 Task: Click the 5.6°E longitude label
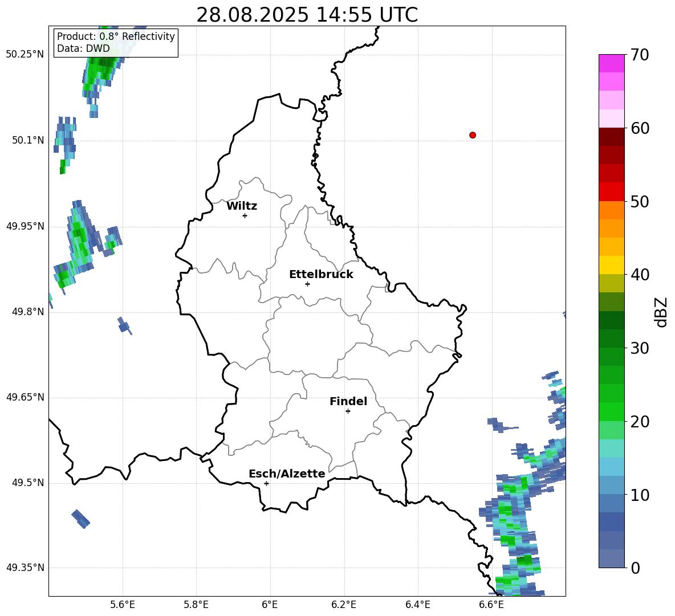[123, 605]
